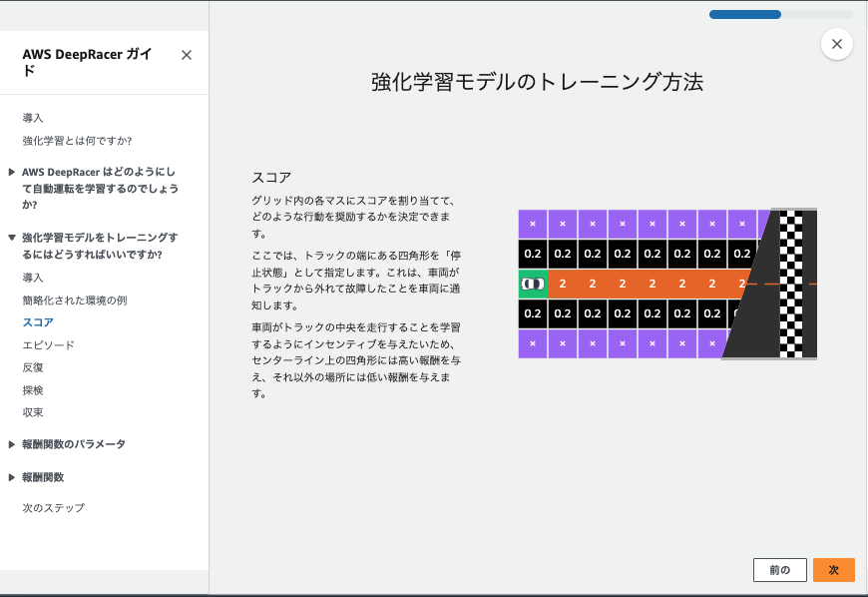This screenshot has width=868, height=597.
Task: Close the AWS DeepRacer ガイド sidebar
Action: click(186, 55)
